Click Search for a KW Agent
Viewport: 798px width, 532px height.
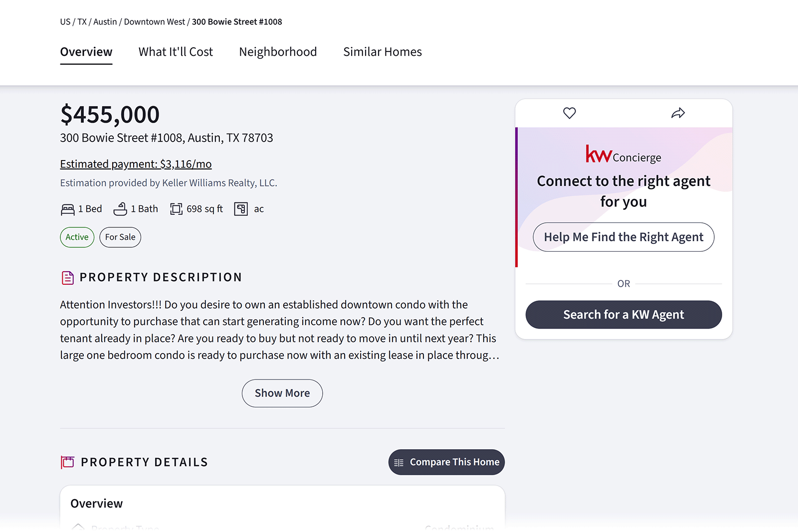point(623,315)
